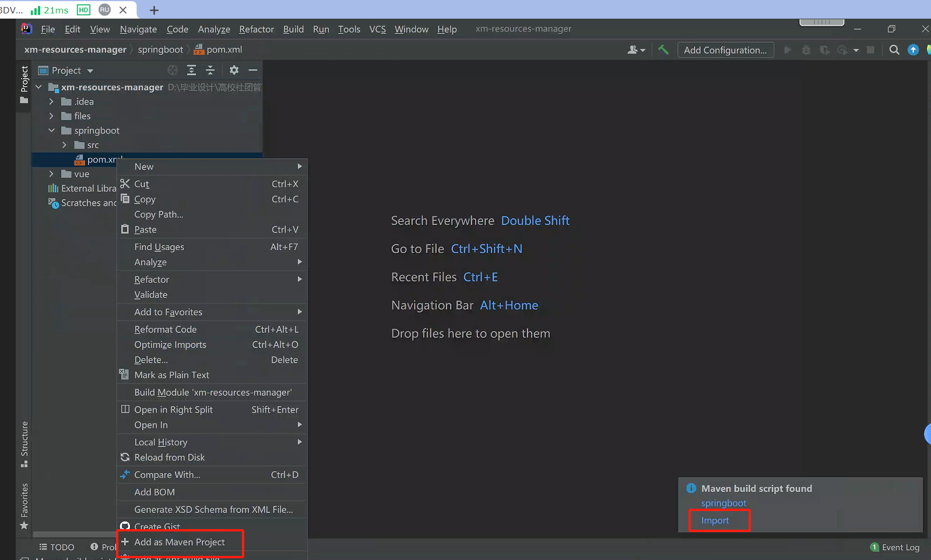This screenshot has width=931, height=560.
Task: Click the Expand All icon in Project panel
Action: click(x=191, y=70)
